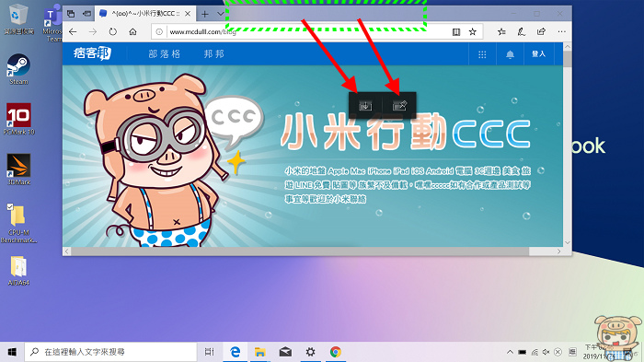Click the left floating window-move icon
Viewport: 644px width, 362px height.
(365, 106)
